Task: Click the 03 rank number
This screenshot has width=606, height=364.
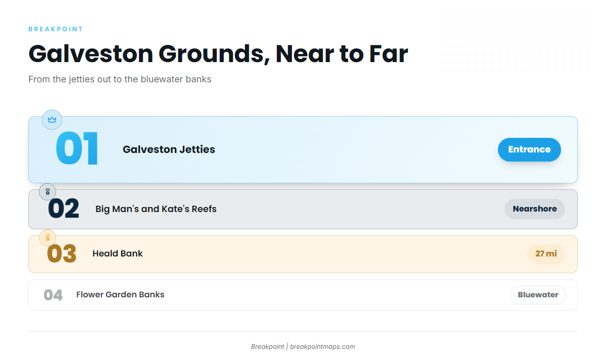Action: [x=62, y=254]
